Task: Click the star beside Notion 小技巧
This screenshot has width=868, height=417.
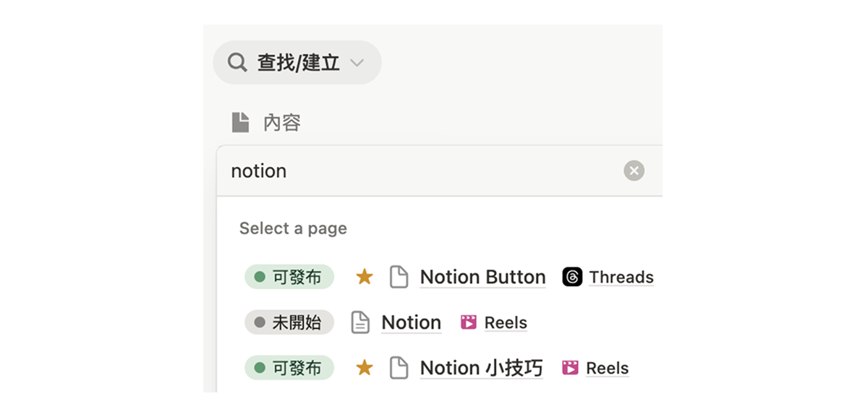Action: (x=365, y=368)
